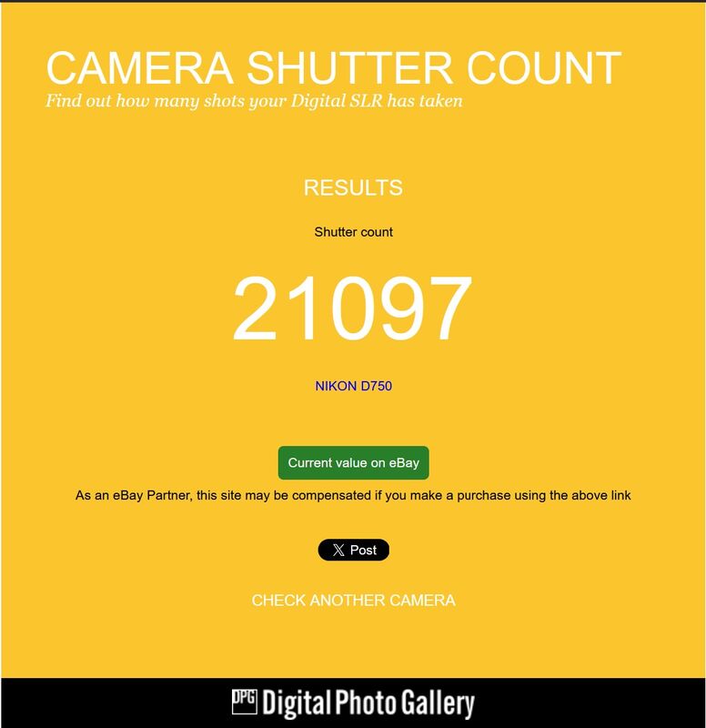The height and width of the screenshot is (728, 706).
Task: Click the RESULTS heading
Action: [x=353, y=187]
